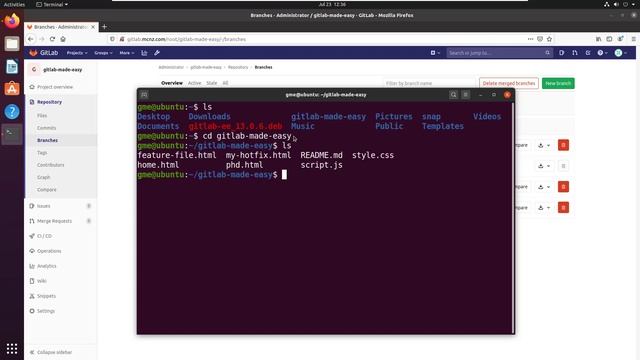Open the GitLab new-item plus dropdown
The height and width of the screenshot is (360, 640).
pos(435,53)
